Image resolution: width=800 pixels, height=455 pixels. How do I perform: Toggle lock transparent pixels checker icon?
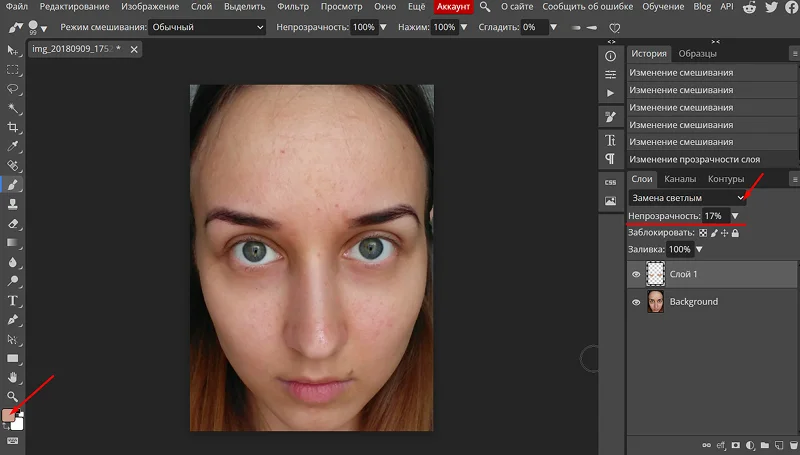point(703,233)
